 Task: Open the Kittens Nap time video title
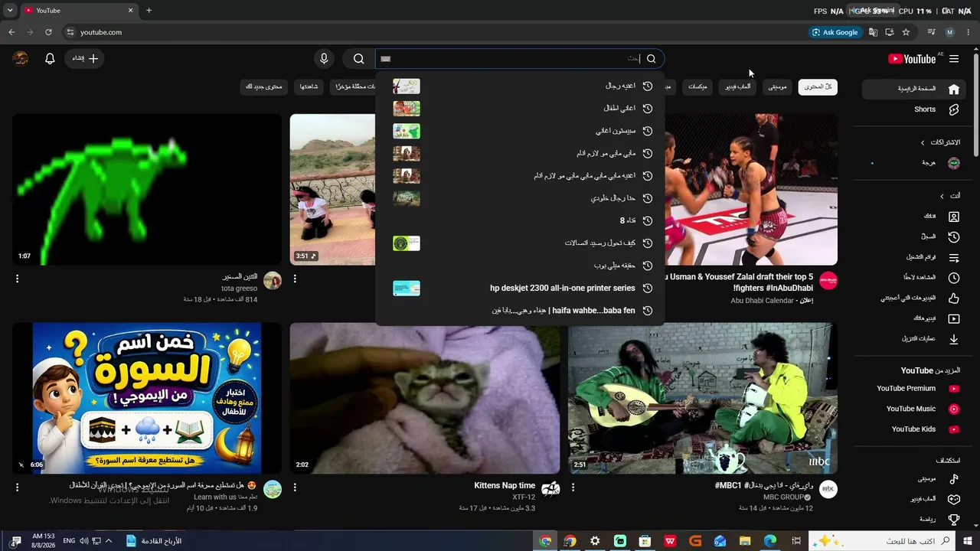505,486
